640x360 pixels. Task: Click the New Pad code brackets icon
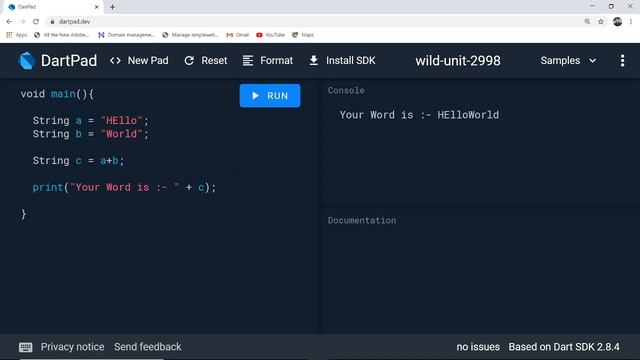(x=115, y=60)
